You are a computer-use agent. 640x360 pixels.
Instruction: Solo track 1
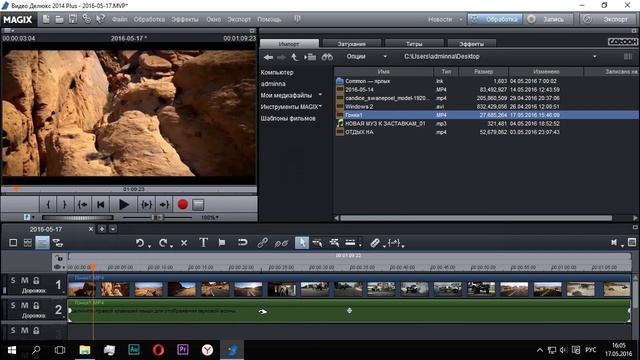(13, 280)
